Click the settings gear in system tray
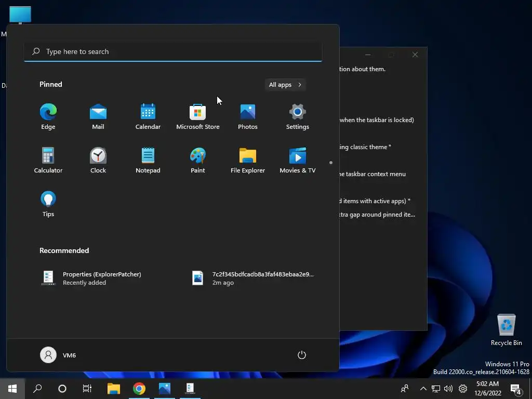The height and width of the screenshot is (399, 532). (x=463, y=389)
